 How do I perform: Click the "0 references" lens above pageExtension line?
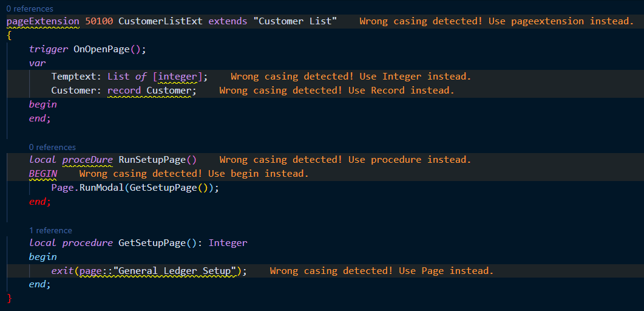click(30, 9)
